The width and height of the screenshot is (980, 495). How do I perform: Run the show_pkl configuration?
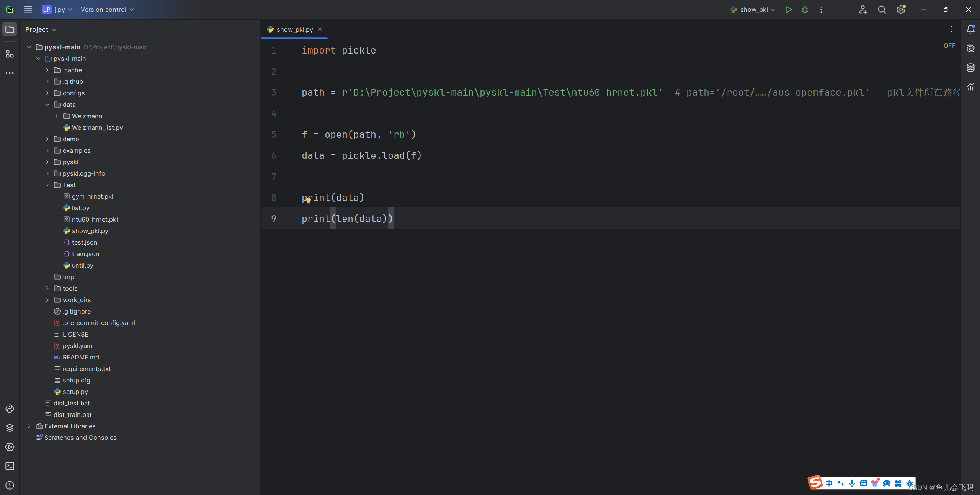point(788,10)
